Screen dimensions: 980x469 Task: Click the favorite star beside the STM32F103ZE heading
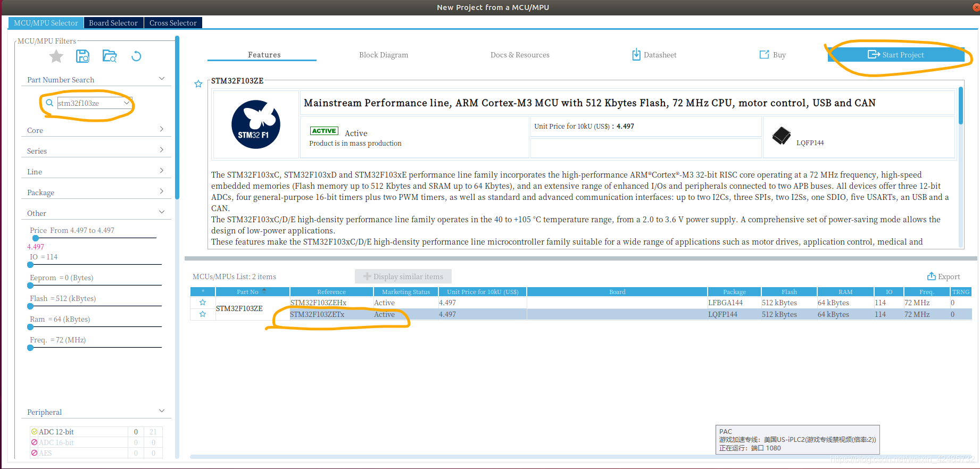point(198,84)
